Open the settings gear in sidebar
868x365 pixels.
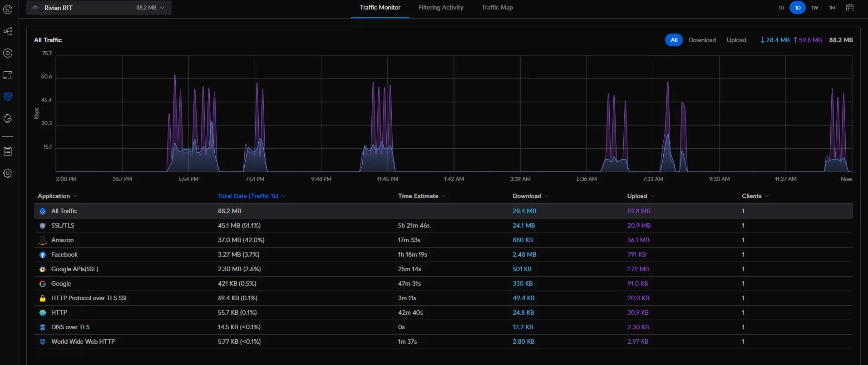click(8, 173)
